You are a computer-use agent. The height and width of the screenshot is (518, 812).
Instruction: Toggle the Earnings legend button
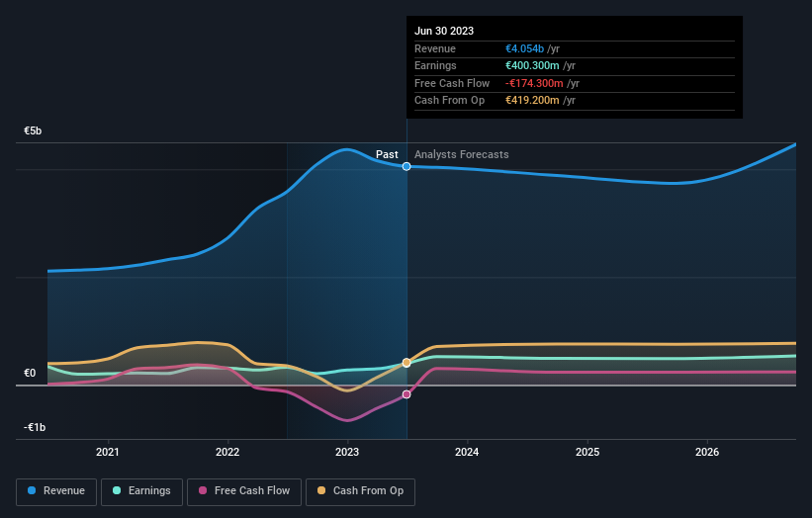141,491
